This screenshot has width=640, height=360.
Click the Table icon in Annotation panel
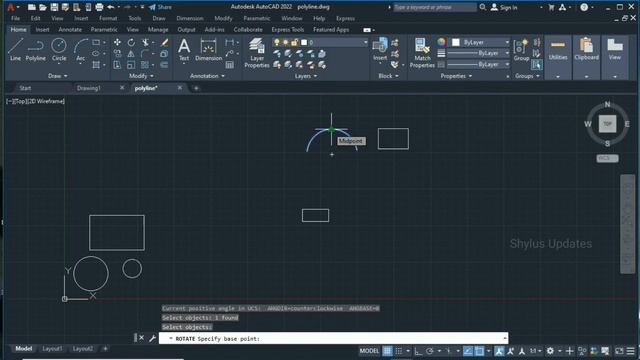pyautogui.click(x=230, y=64)
